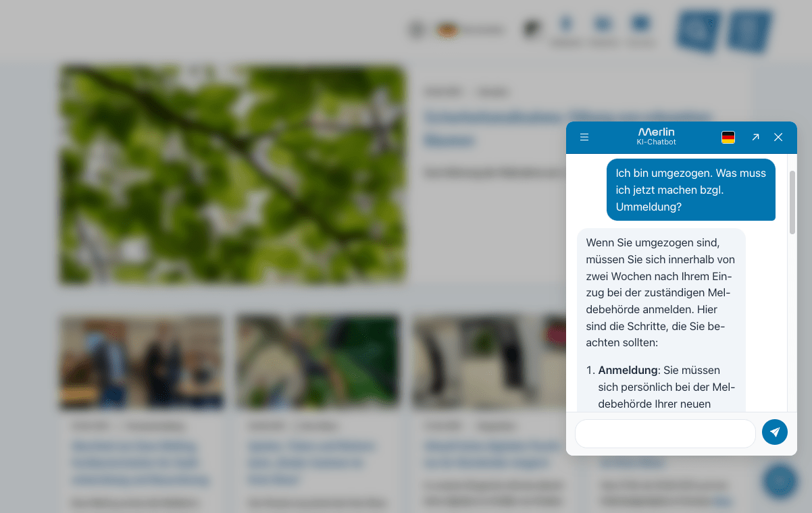Image resolution: width=812 pixels, height=513 pixels.
Task: Change chatbot language via German flag
Action: click(728, 137)
